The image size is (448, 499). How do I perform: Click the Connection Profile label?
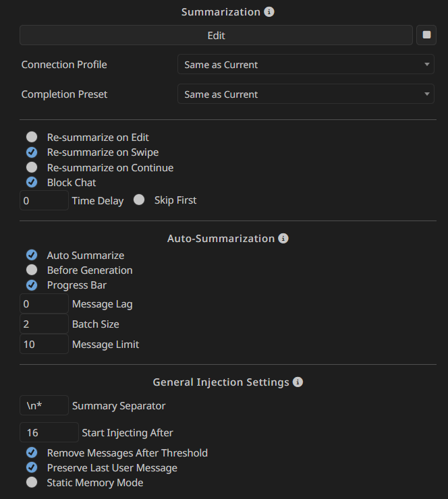[x=64, y=65]
